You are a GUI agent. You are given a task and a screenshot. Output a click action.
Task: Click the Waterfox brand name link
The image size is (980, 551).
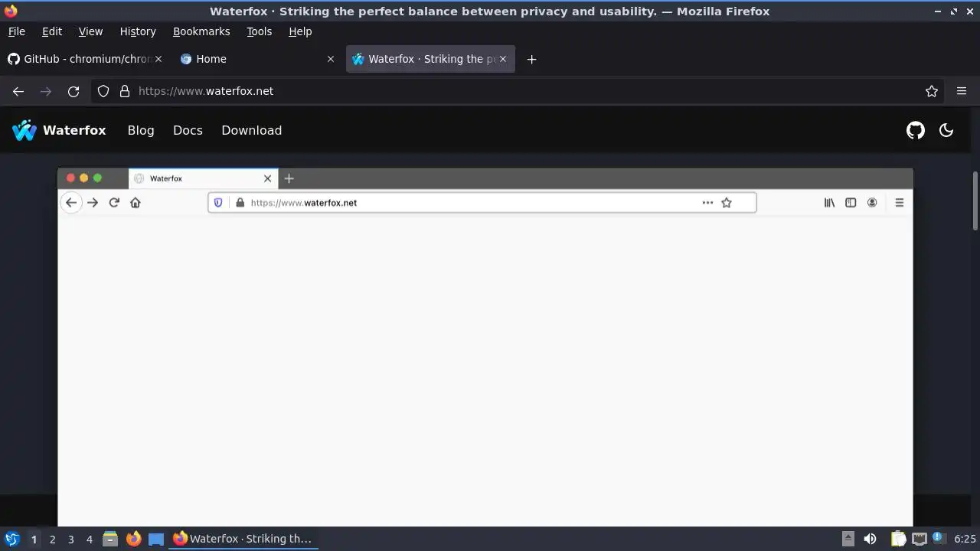coord(74,130)
